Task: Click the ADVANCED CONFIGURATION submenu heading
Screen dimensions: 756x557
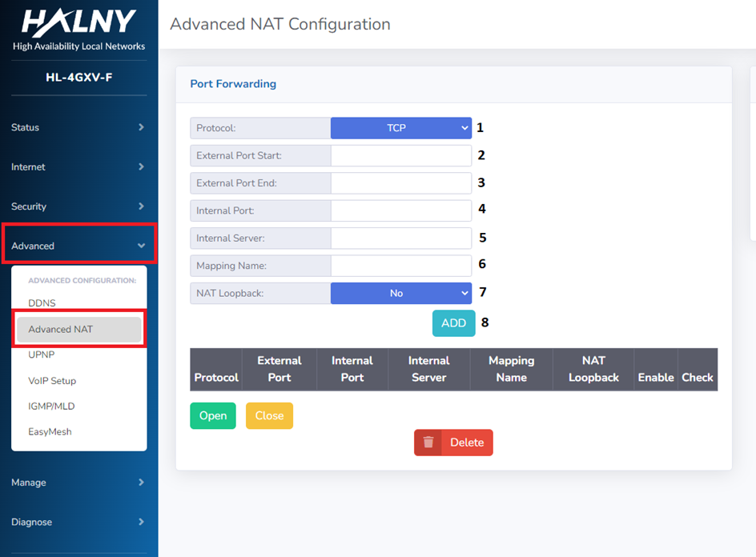Action: point(82,280)
